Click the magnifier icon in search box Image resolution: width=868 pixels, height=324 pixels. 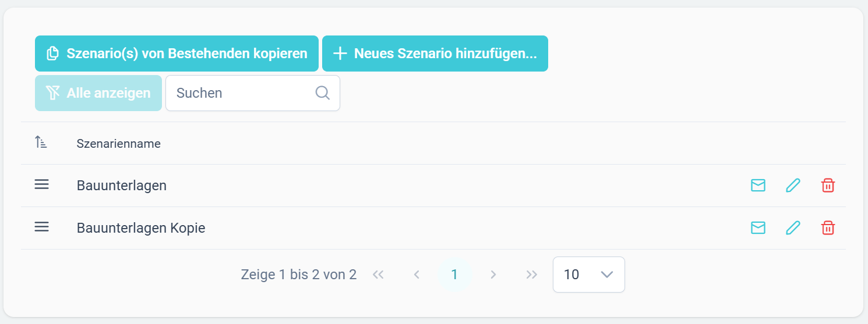(322, 93)
